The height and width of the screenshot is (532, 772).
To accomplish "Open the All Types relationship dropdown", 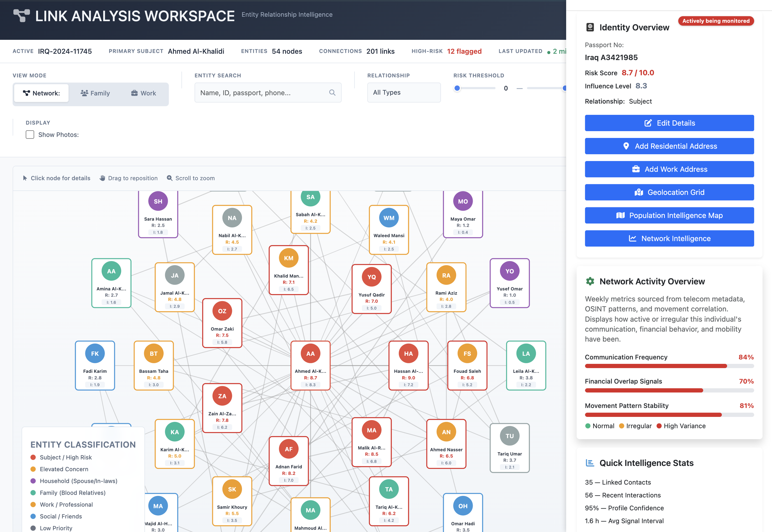I will pyautogui.click(x=404, y=93).
